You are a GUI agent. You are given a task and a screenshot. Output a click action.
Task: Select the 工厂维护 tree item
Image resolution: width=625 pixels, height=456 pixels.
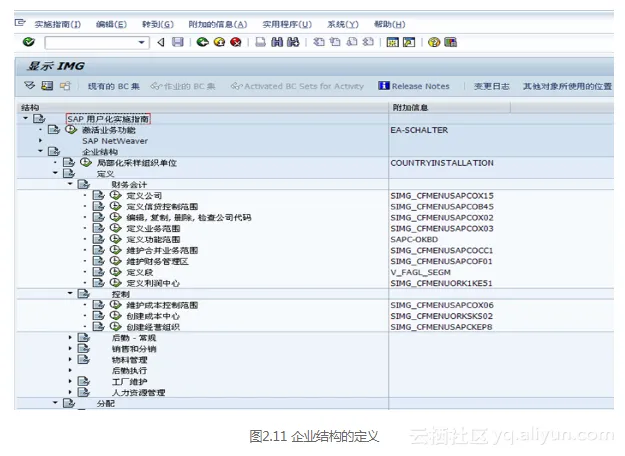point(130,381)
